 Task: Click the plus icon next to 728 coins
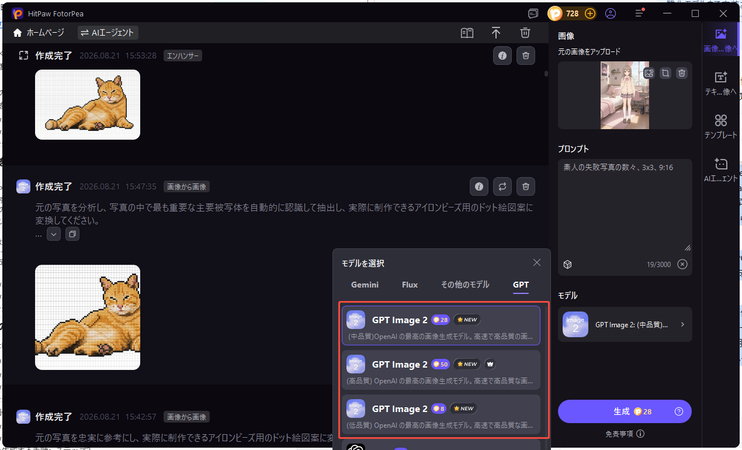pyautogui.click(x=590, y=14)
